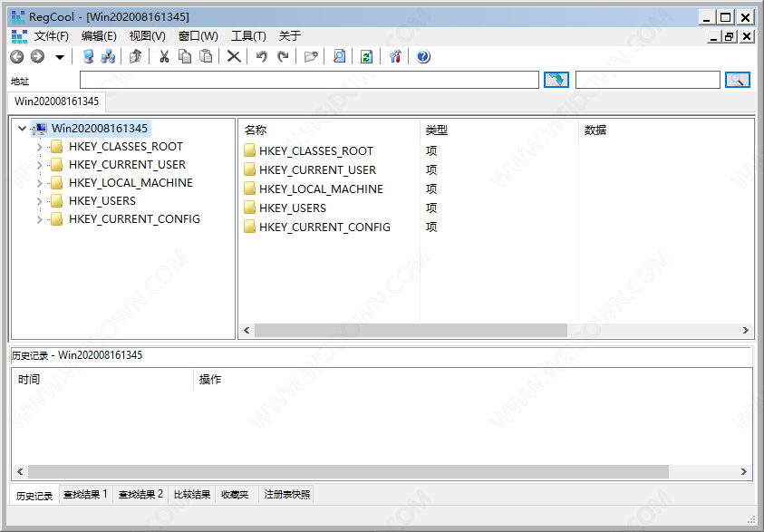
Task: Click the Paste clipboard icon
Action: click(x=206, y=57)
